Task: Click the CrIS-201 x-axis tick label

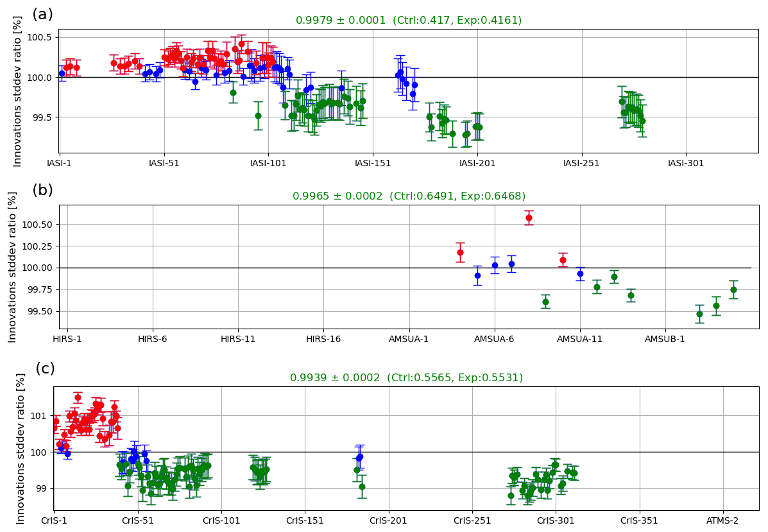Action: click(388, 520)
